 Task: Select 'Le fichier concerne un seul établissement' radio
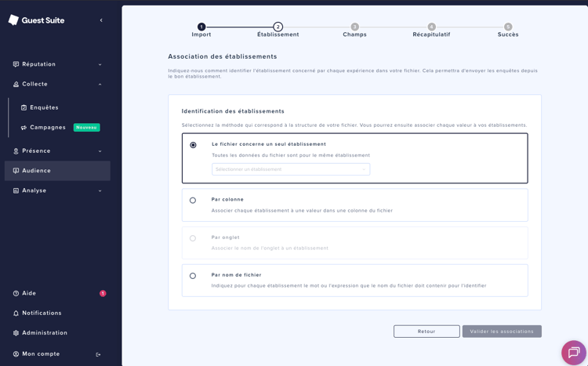click(193, 145)
